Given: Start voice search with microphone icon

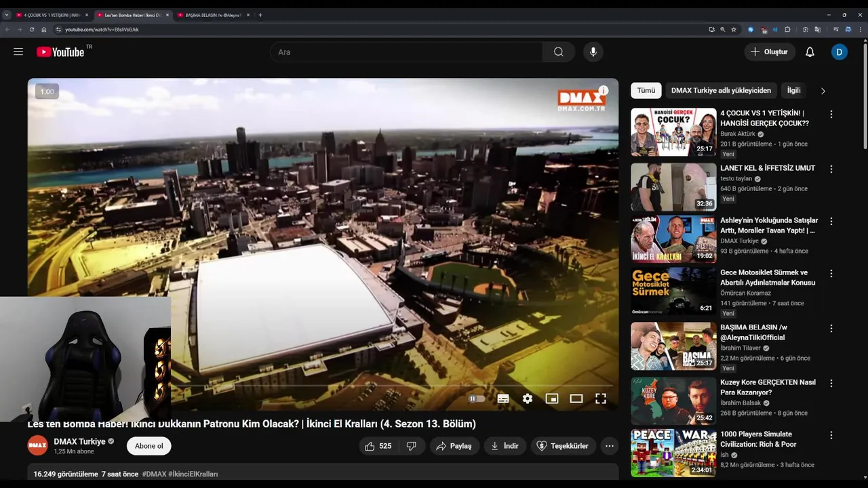Looking at the screenshot, I should pos(593,52).
